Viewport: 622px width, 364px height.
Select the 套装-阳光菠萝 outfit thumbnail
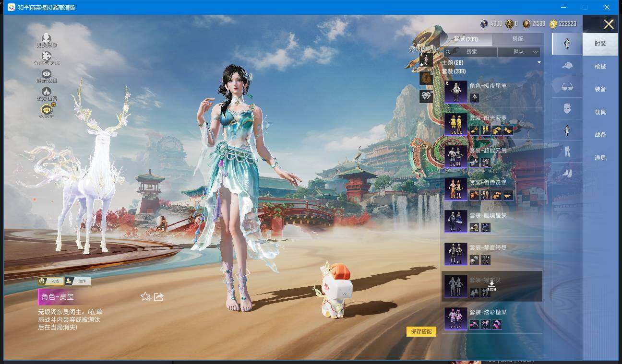pos(455,124)
